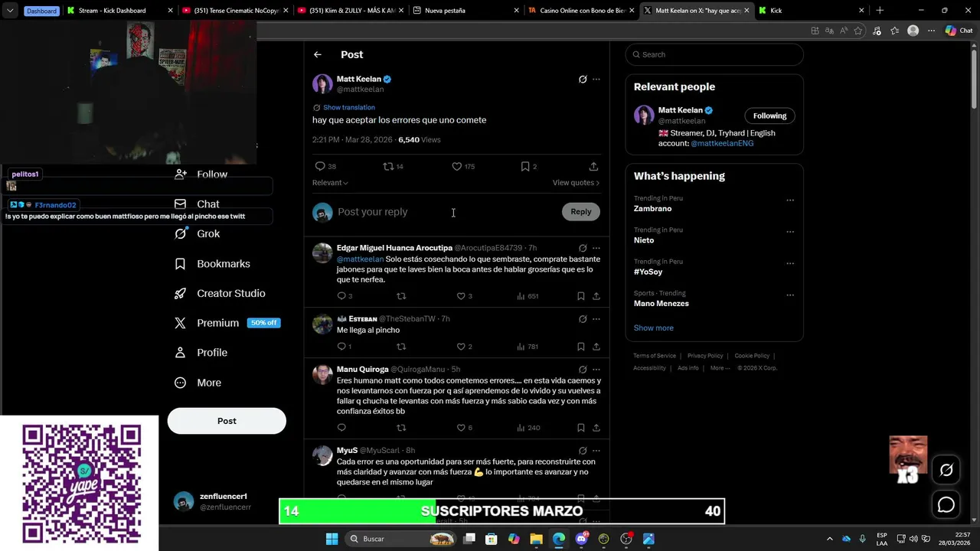980x551 pixels.
Task: Bookmark Manu Quiroga's reply
Action: [x=581, y=428]
